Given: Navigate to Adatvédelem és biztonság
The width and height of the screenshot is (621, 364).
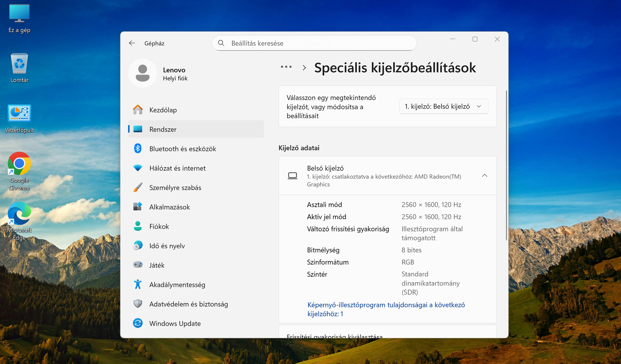Looking at the screenshot, I should coord(188,304).
